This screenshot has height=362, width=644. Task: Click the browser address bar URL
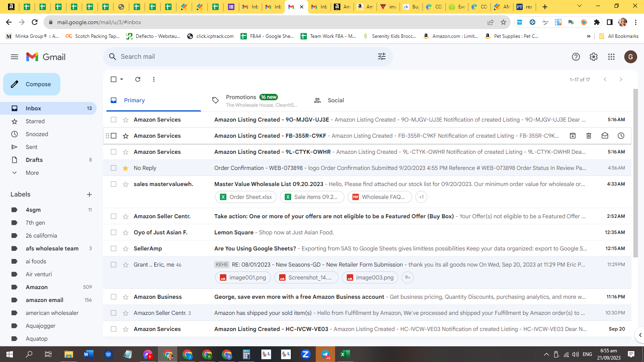click(99, 22)
